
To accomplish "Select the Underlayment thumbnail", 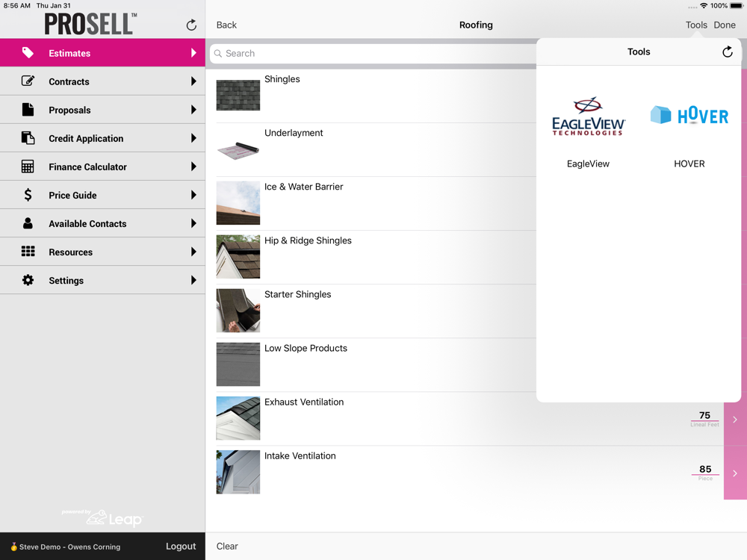I will click(x=238, y=149).
